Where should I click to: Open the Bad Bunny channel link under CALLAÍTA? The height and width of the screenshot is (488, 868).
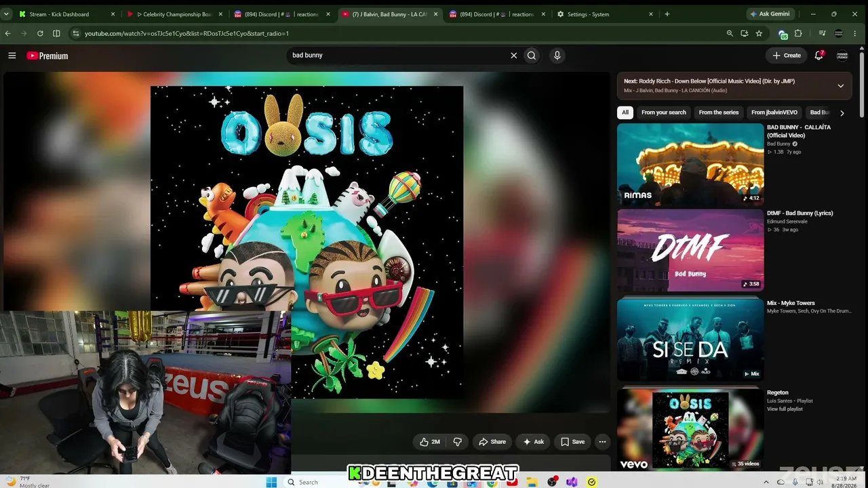tap(778, 144)
